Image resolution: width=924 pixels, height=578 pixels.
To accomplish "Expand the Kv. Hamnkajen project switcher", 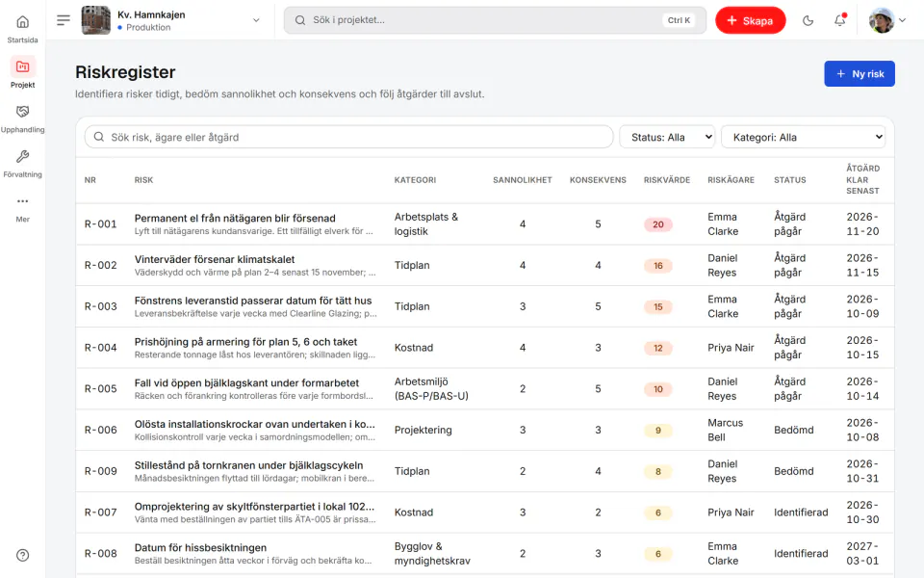I will (x=256, y=20).
